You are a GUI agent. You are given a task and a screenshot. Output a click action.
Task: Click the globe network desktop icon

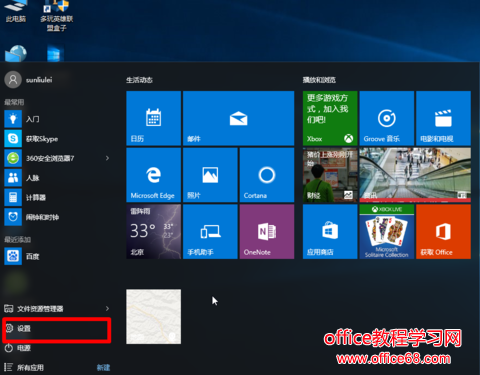(x=16, y=53)
